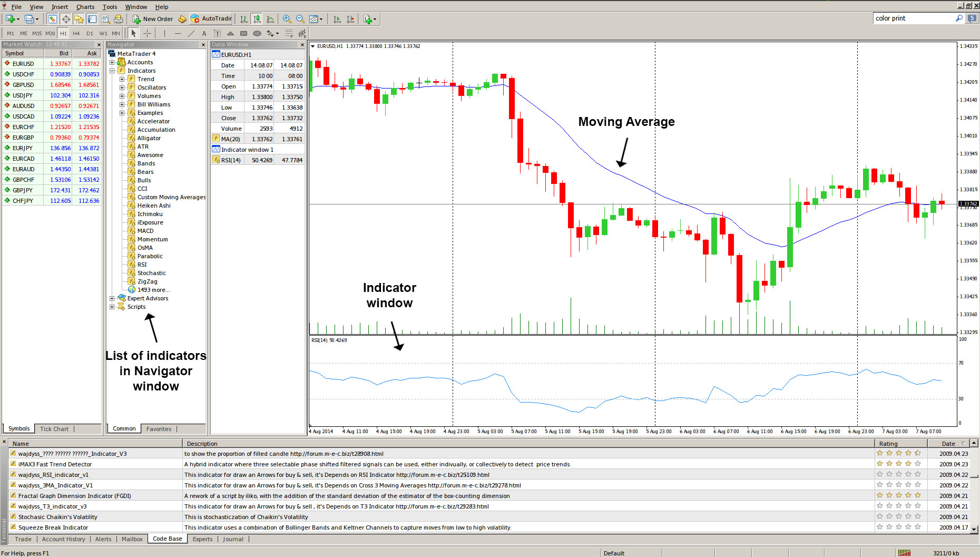
Task: Open the Account History terminal tab
Action: pyautogui.click(x=63, y=539)
